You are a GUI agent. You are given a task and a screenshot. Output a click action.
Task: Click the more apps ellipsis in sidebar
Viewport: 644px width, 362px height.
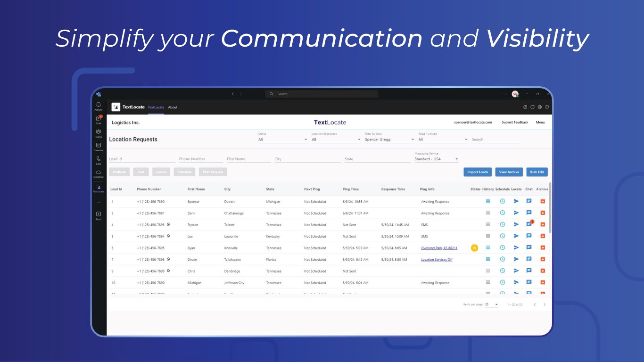click(x=99, y=202)
